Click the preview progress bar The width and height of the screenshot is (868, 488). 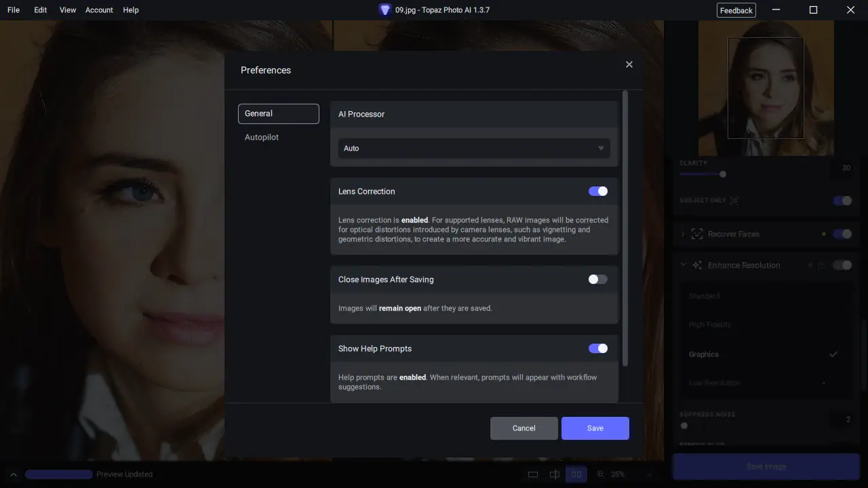tap(59, 474)
